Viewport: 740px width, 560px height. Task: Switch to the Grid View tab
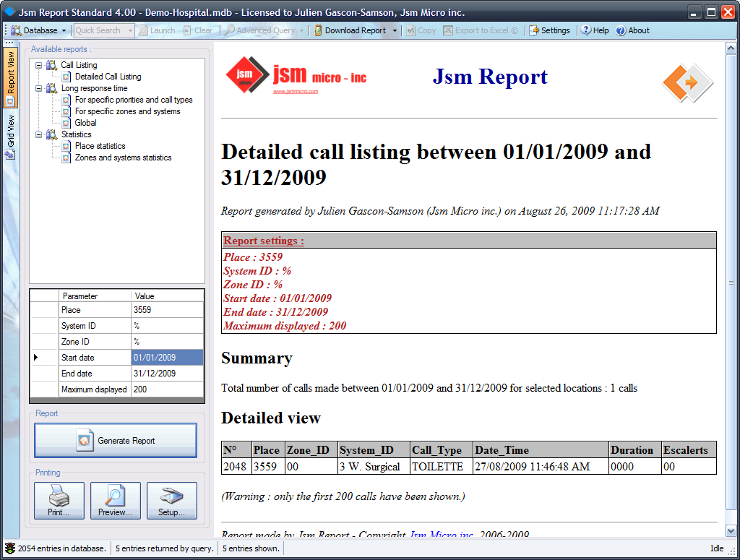[10, 137]
